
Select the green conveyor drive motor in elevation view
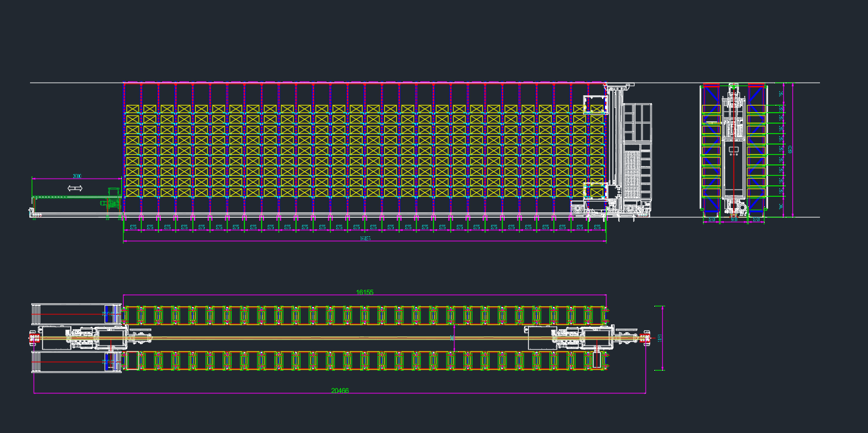tap(110, 200)
